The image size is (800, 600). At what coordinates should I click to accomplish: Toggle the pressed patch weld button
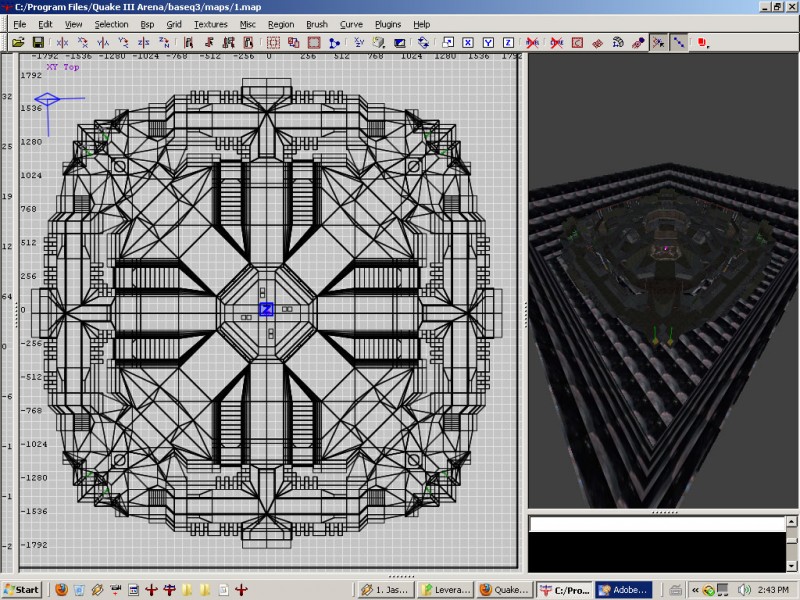(658, 42)
